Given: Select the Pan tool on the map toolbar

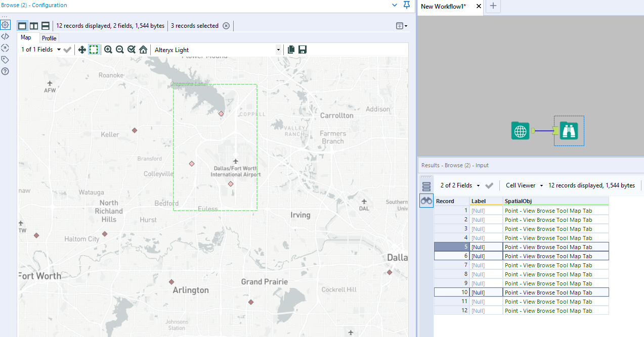Looking at the screenshot, I should (x=81, y=49).
